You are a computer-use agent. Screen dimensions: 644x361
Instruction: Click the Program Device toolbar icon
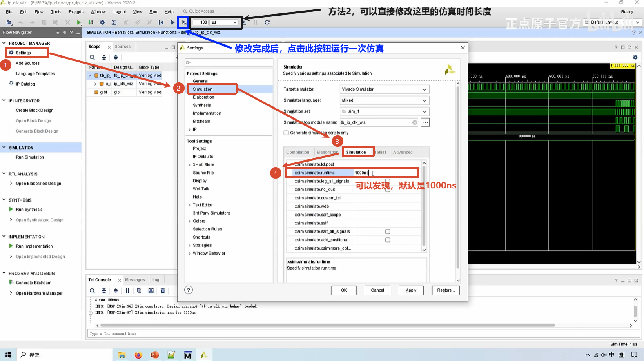pyautogui.click(x=91, y=22)
